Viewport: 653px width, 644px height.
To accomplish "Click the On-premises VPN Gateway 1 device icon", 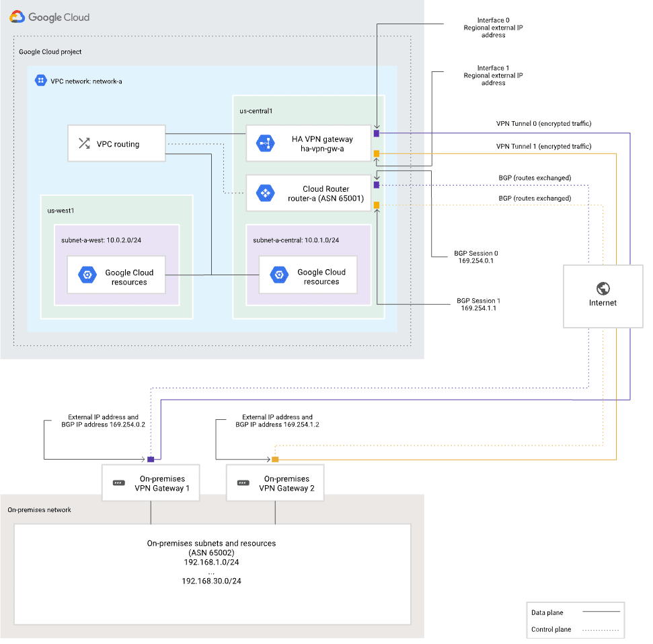I will click(x=118, y=483).
